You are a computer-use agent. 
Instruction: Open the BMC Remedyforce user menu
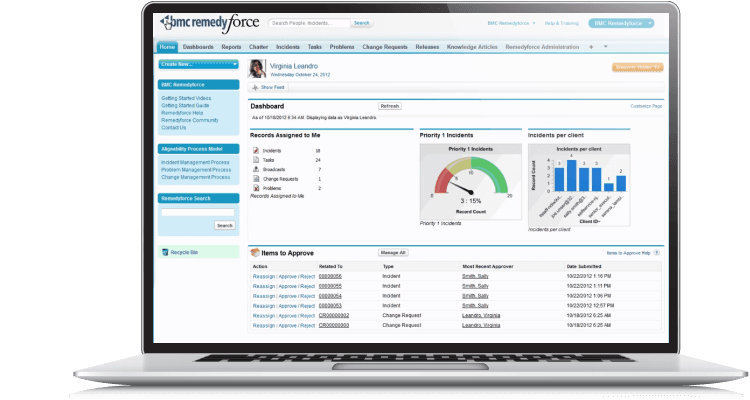pyautogui.click(x=511, y=23)
